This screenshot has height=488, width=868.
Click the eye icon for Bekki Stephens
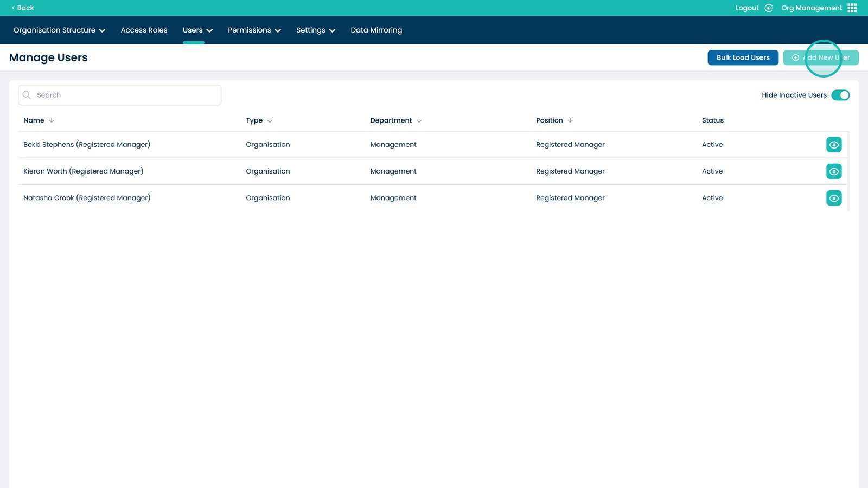tap(833, 145)
